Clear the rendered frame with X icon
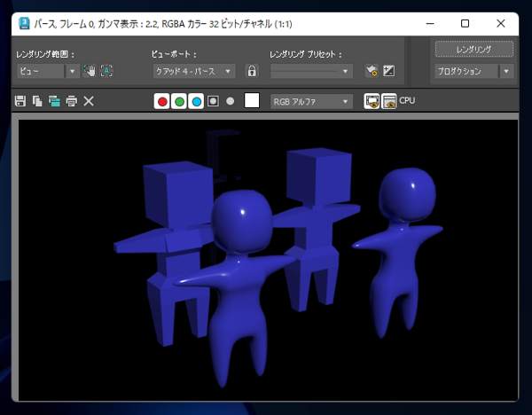Image resolution: width=532 pixels, height=415 pixels. point(89,101)
